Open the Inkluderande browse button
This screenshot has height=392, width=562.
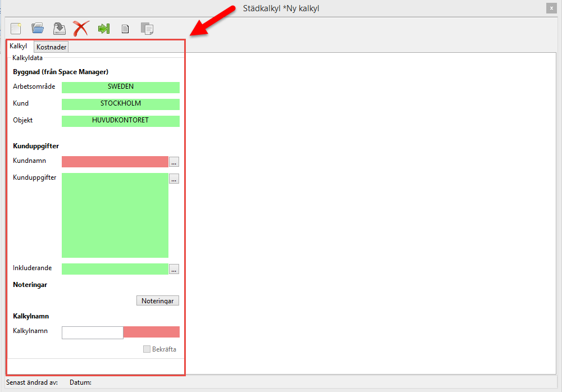coord(174,269)
